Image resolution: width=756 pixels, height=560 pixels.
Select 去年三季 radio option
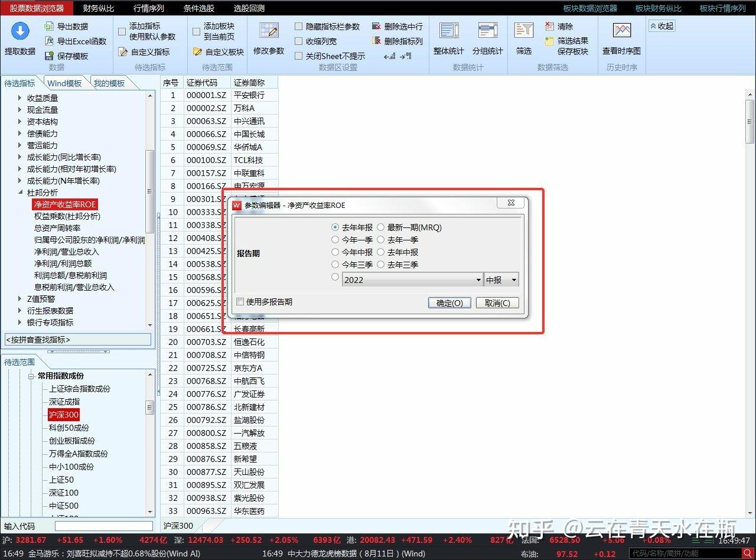(381, 265)
